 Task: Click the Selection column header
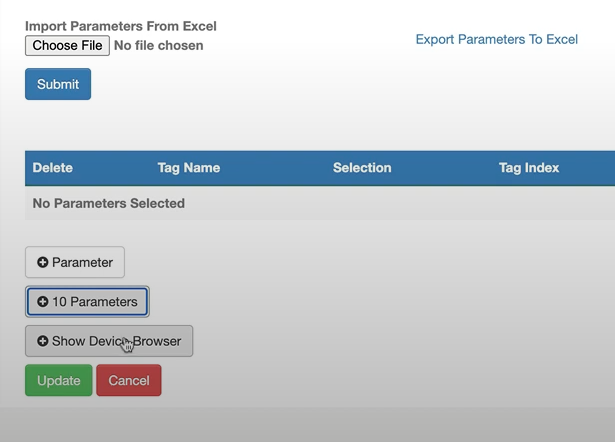[362, 168]
